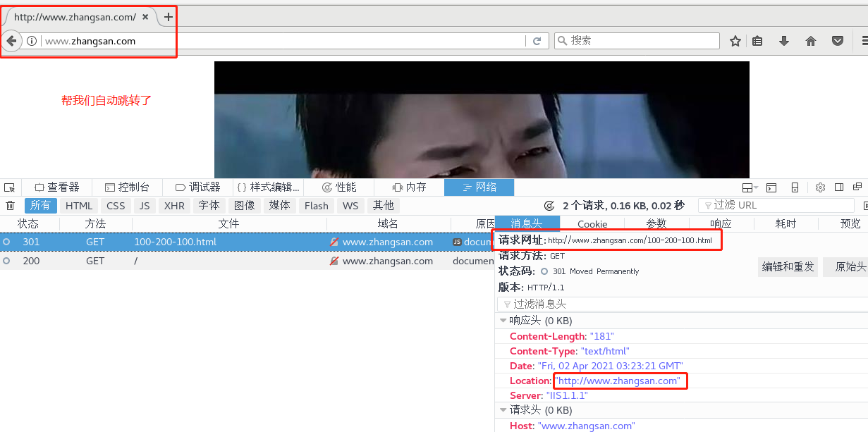
Task: Collapse the 响应头 response headers section
Action: point(503,321)
